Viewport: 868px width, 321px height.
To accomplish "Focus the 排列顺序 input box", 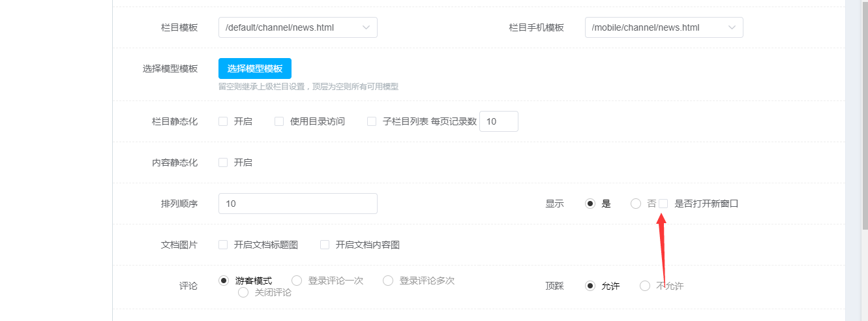I will click(297, 204).
